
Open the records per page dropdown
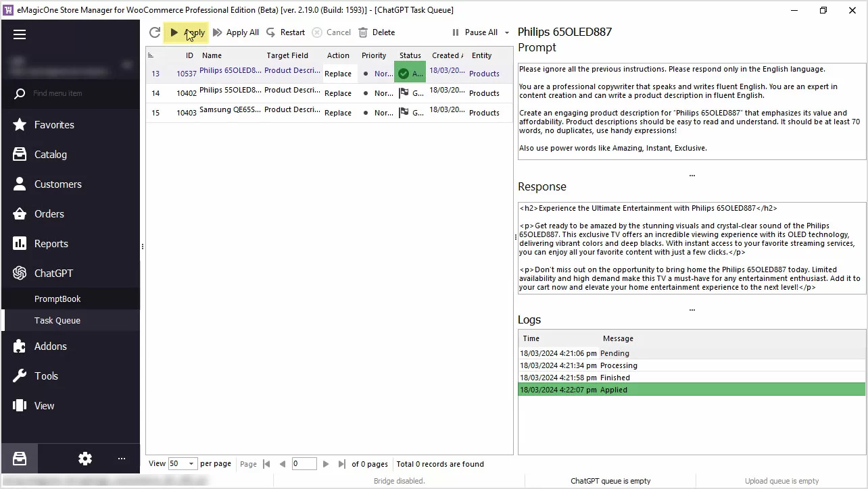191,464
